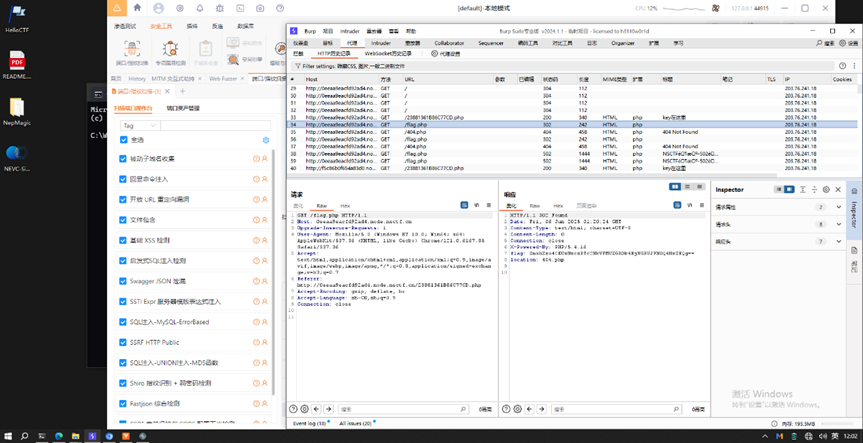Open All issues at bottom
This screenshot has height=443, width=863.
point(356,423)
